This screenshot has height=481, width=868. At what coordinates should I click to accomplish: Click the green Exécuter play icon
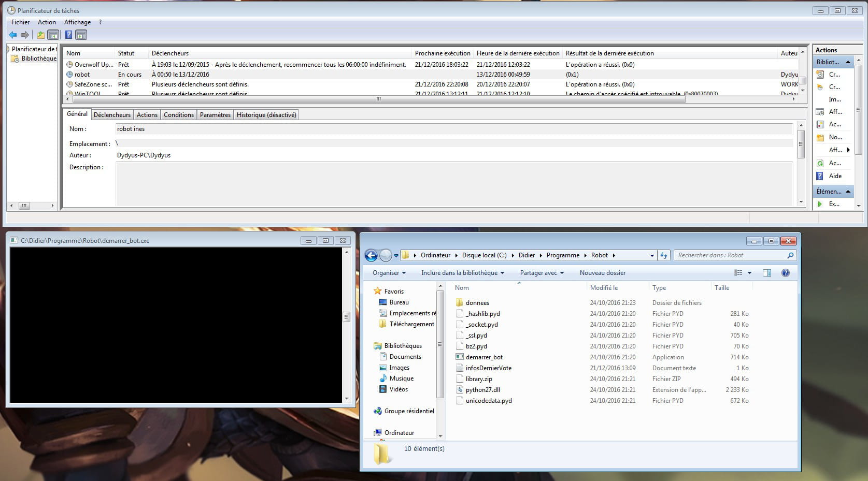pos(820,204)
